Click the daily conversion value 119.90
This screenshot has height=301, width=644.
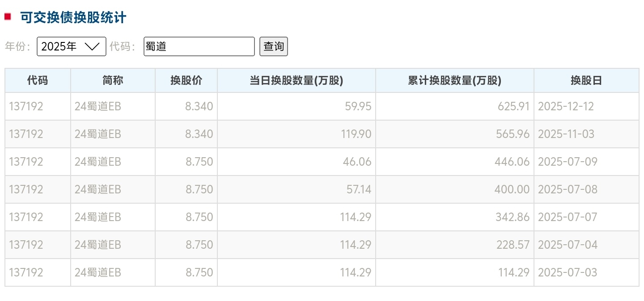tap(356, 134)
